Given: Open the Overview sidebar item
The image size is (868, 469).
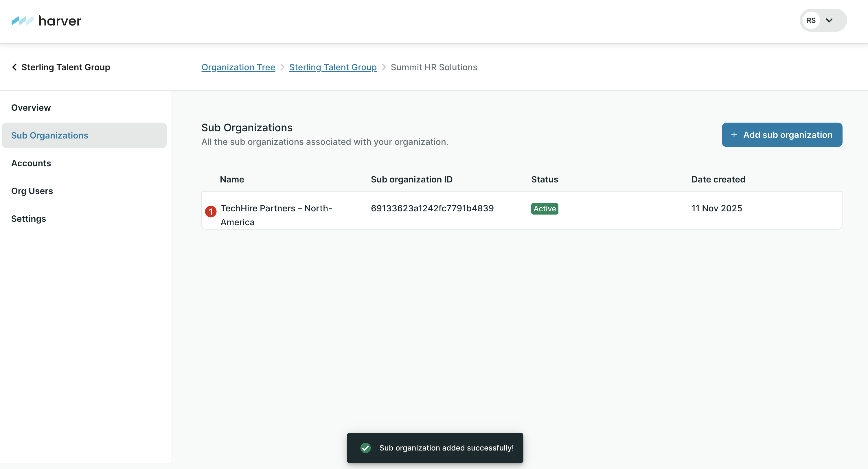Looking at the screenshot, I should pos(31,108).
